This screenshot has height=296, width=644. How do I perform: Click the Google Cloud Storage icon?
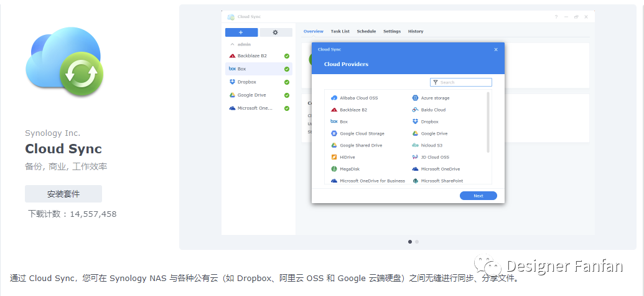coord(334,133)
